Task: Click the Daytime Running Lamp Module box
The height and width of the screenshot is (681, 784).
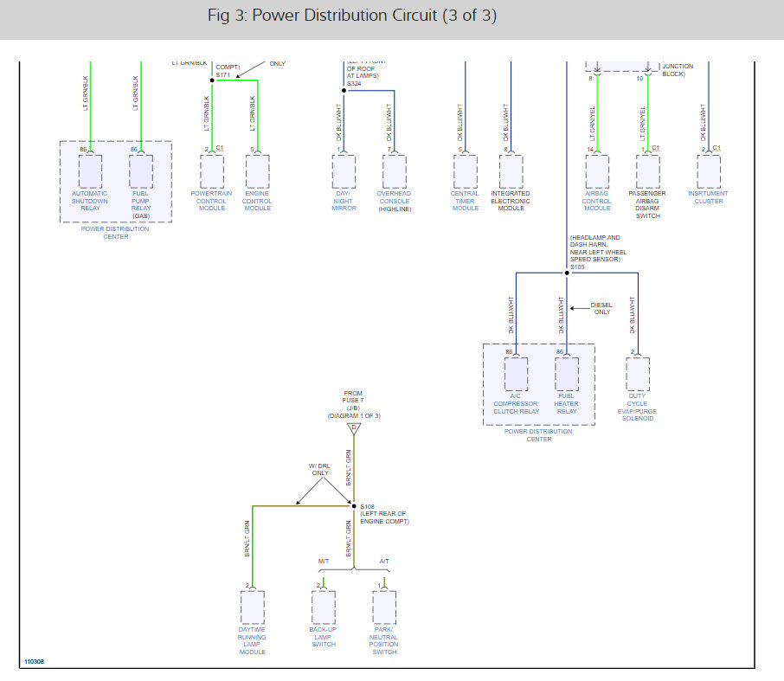Action: (253, 607)
